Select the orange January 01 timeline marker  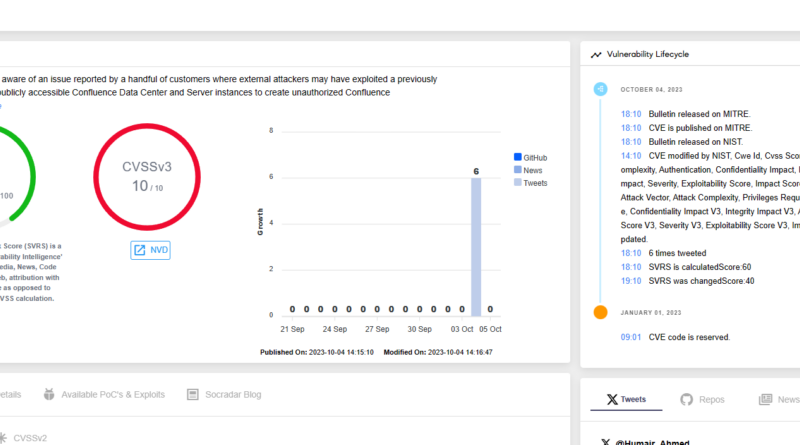pyautogui.click(x=601, y=312)
